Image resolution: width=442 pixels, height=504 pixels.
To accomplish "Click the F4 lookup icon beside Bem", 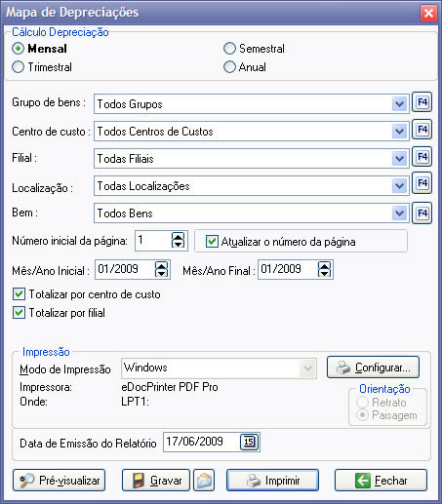I will pyautogui.click(x=422, y=213).
